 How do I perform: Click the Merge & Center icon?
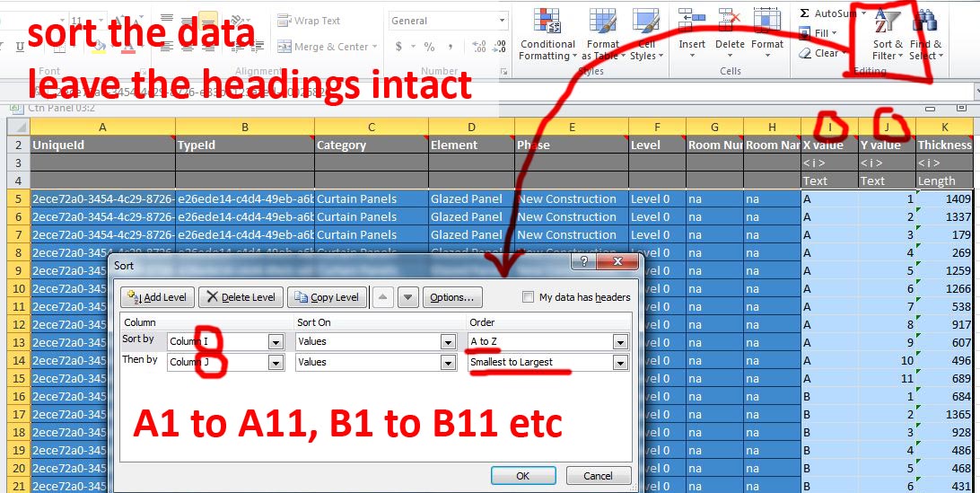click(284, 47)
